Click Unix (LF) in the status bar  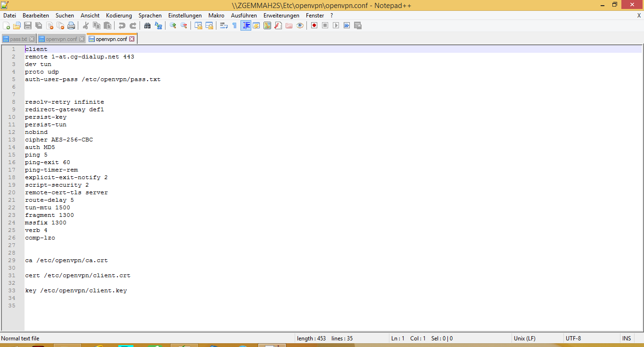pos(524,339)
